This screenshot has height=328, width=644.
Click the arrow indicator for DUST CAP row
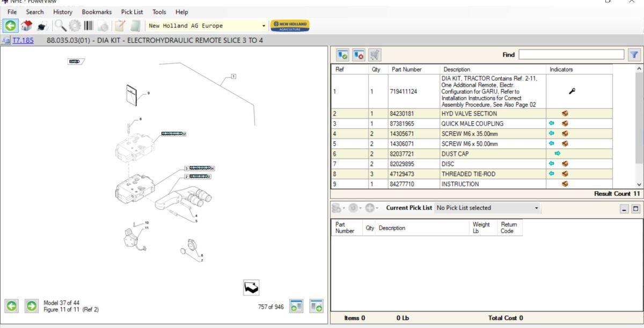[558, 154]
